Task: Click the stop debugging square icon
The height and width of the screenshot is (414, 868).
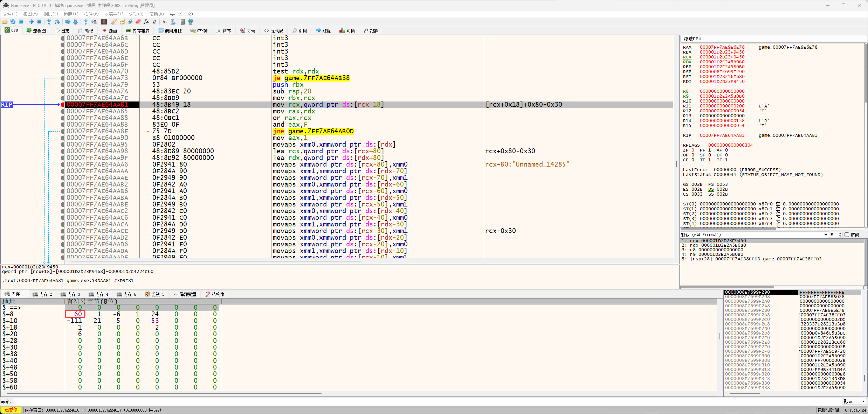Action: (x=21, y=22)
